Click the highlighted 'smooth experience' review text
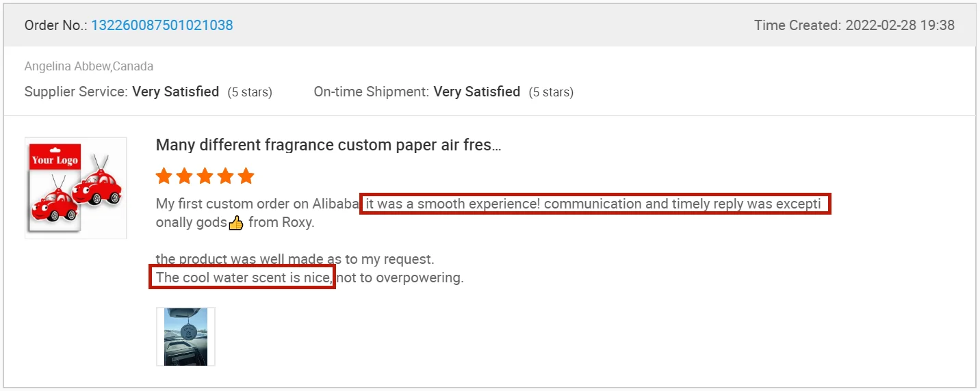This screenshot has width=980, height=391. pos(595,204)
